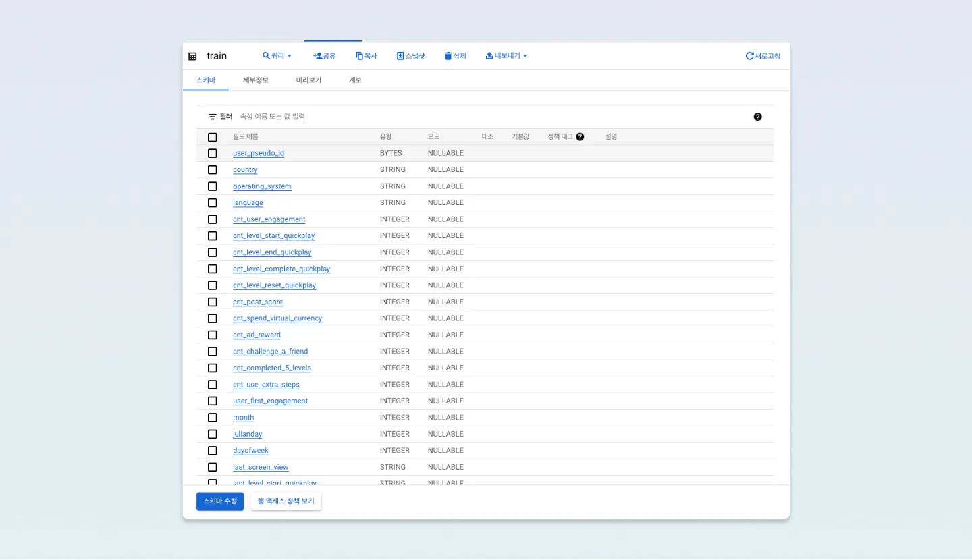Click the 스키마 수정 button
Image resolution: width=972 pixels, height=560 pixels.
220,501
